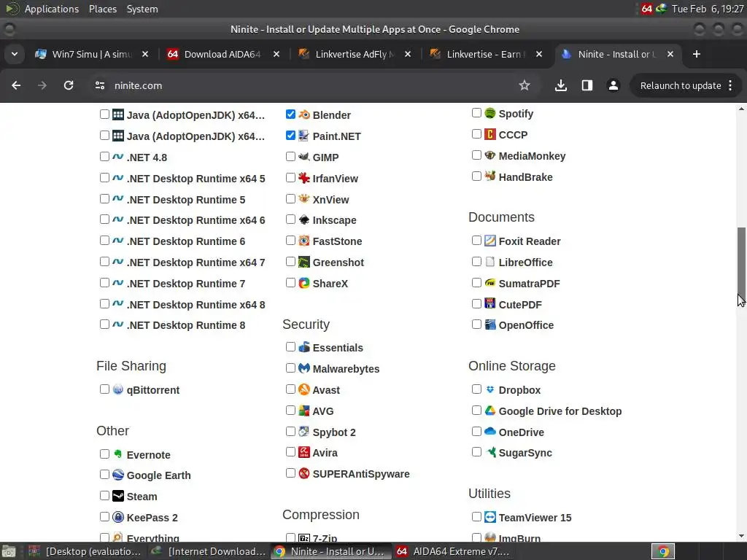The width and height of the screenshot is (747, 560).
Task: Toggle Chrome side panel button
Action: tap(587, 85)
